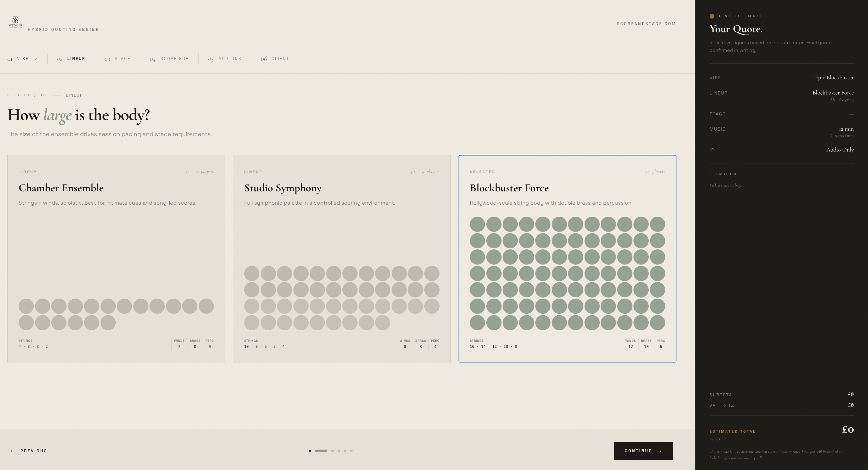Click Blockbuster Force winds value 12

pyautogui.click(x=630, y=347)
